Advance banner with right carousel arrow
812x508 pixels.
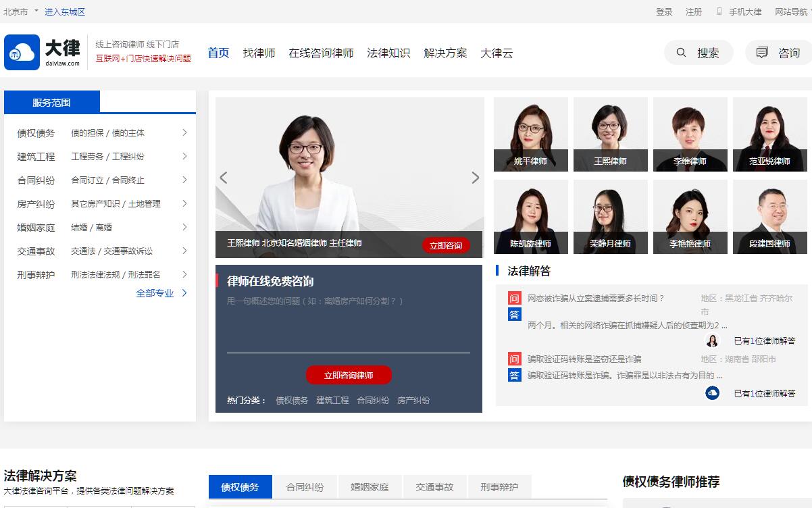click(475, 178)
